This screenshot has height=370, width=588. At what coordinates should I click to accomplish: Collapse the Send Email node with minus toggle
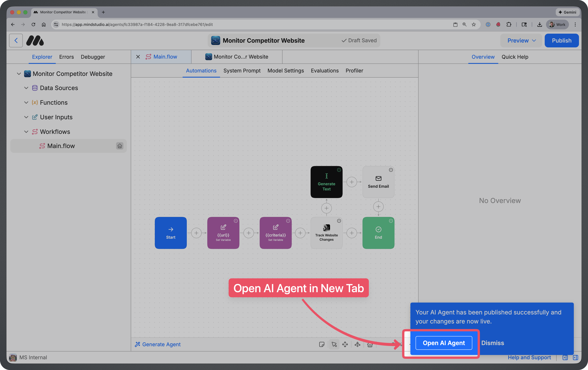391,170
